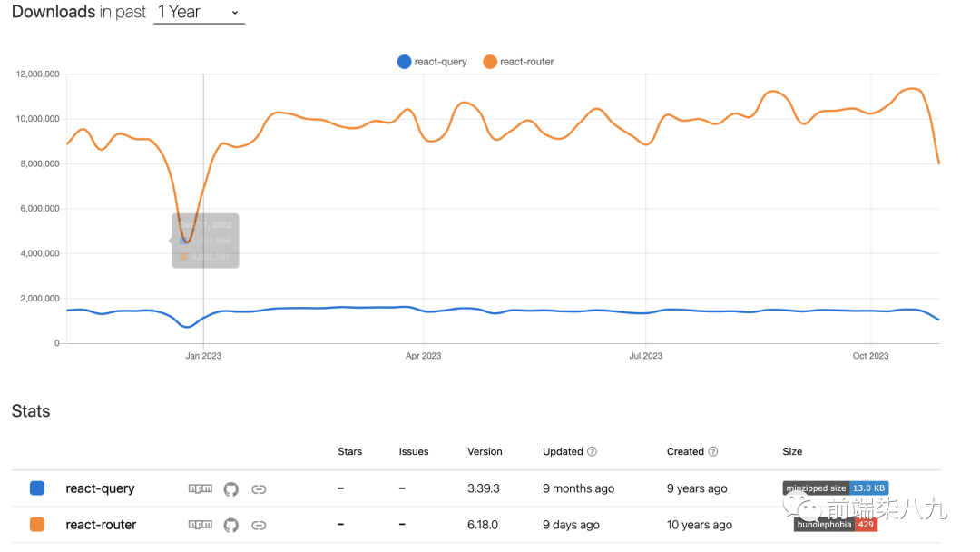The height and width of the screenshot is (552, 980).
Task: Select the Stars column header
Action: point(349,451)
